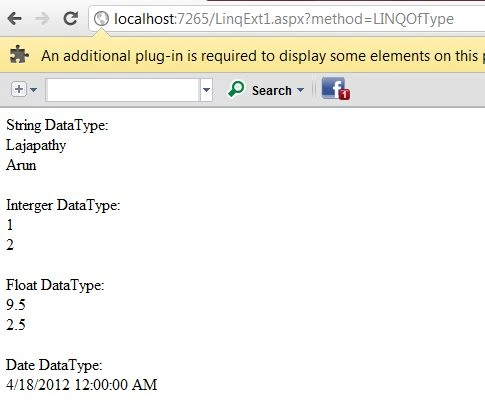
Task: Reload the current page
Action: 71,19
